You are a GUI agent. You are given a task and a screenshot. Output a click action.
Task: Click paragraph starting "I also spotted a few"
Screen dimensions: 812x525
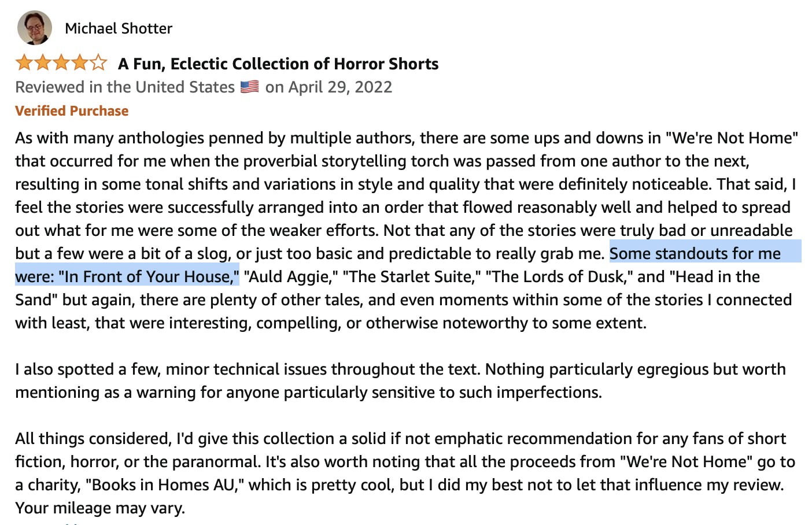coord(400,381)
